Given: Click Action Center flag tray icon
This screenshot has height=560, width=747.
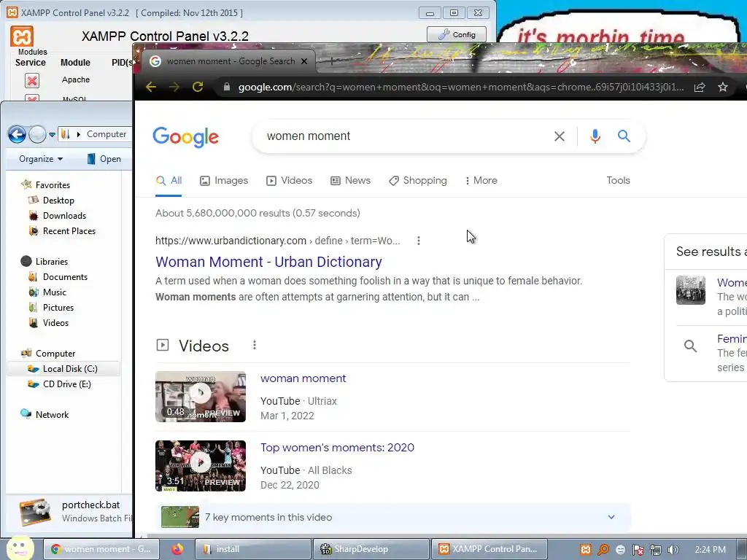Looking at the screenshot, I should pyautogui.click(x=638, y=550).
